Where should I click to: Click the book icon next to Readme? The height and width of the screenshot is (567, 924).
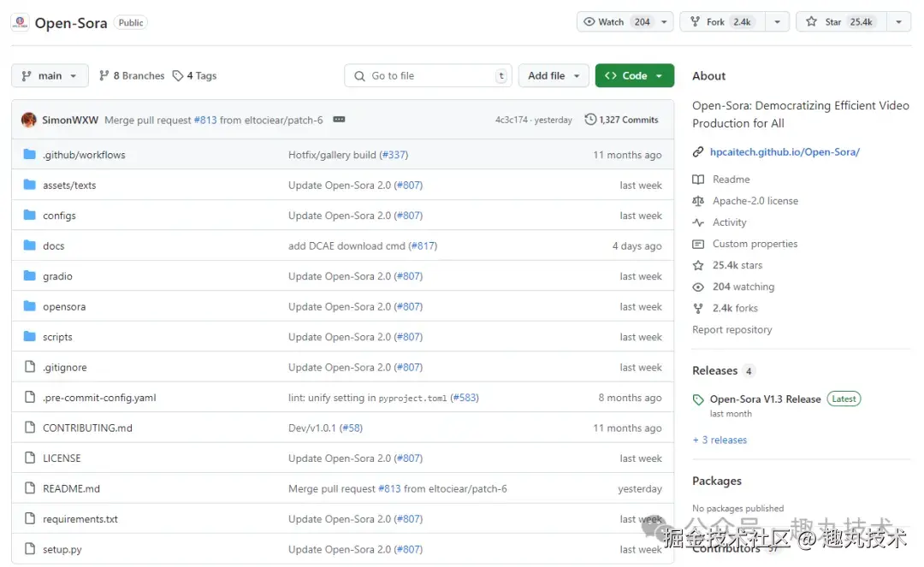click(698, 179)
